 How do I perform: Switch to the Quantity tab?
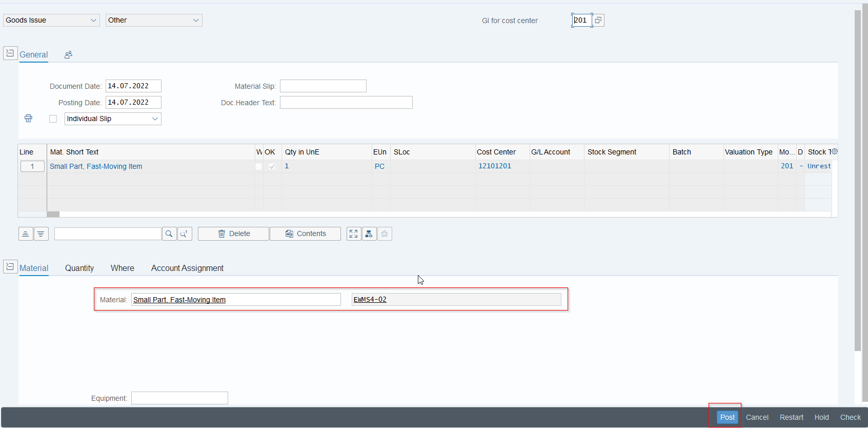click(x=79, y=268)
